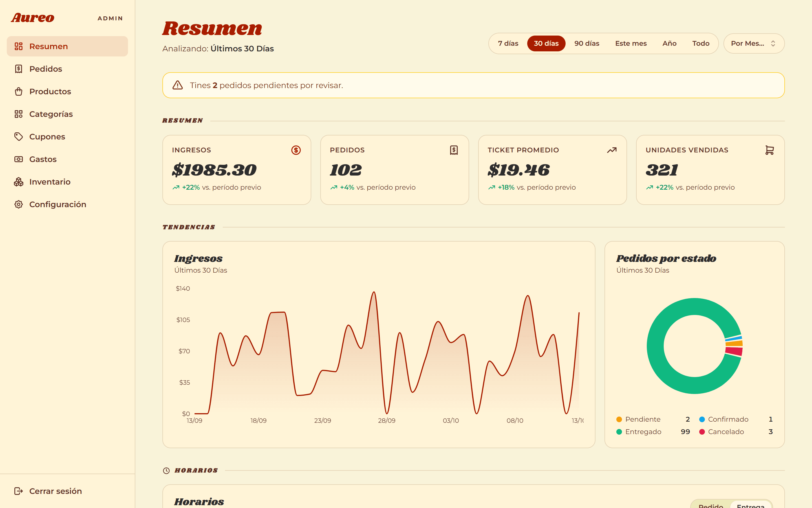Select the 30 días range option
812x508 pixels.
(546, 43)
